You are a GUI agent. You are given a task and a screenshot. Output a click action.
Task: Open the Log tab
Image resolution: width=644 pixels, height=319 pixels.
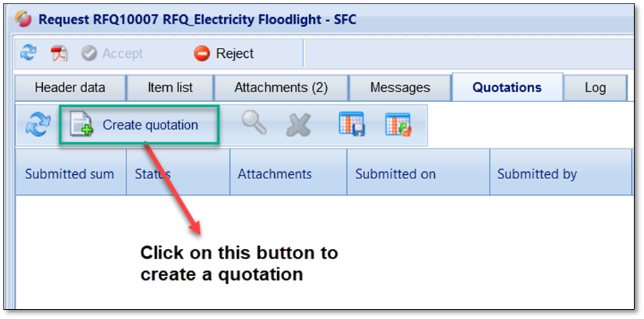click(x=595, y=88)
